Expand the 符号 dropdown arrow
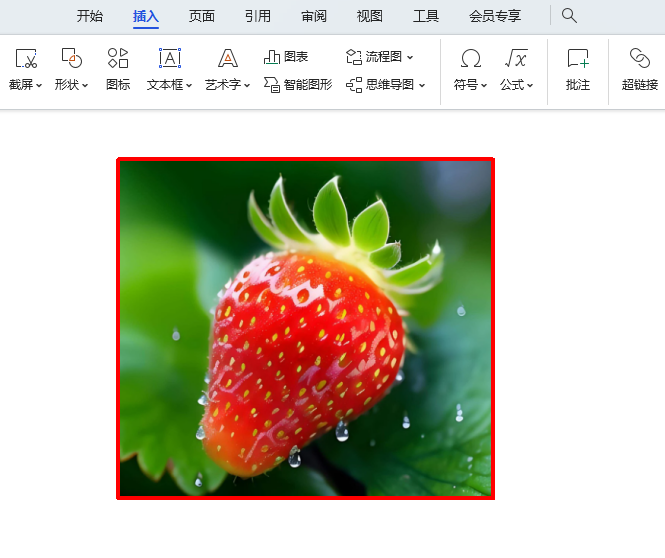Screen dimensions: 665x558 (484, 85)
